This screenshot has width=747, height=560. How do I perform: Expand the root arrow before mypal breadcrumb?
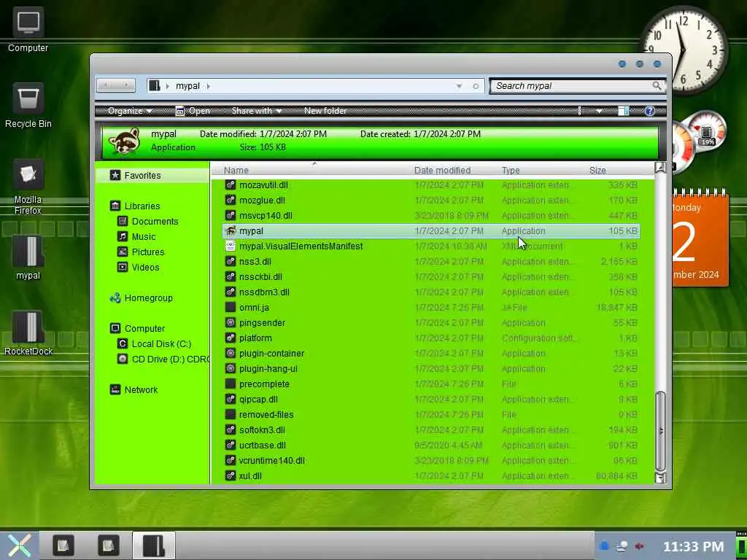pyautogui.click(x=168, y=86)
